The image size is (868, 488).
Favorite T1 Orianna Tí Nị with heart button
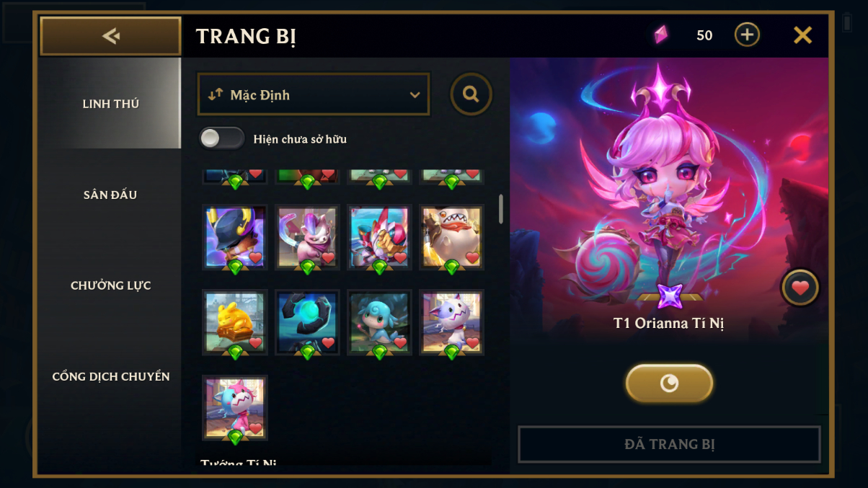pos(800,288)
